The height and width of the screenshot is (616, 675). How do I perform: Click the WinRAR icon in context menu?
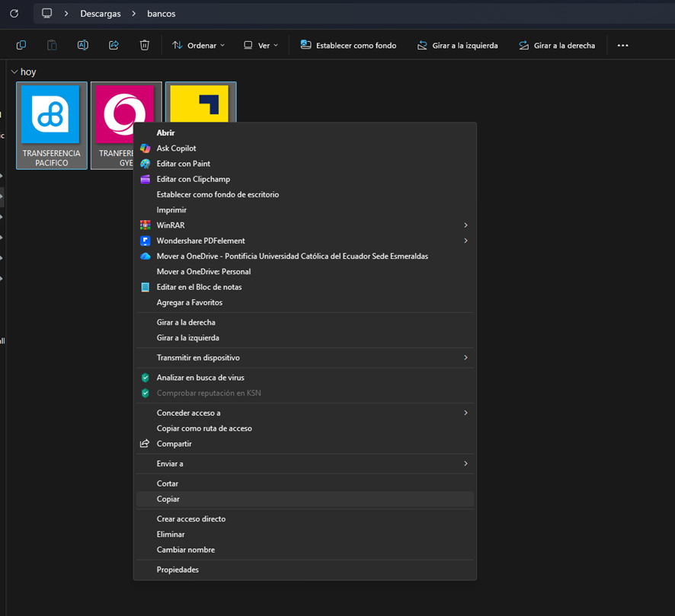pyautogui.click(x=146, y=225)
